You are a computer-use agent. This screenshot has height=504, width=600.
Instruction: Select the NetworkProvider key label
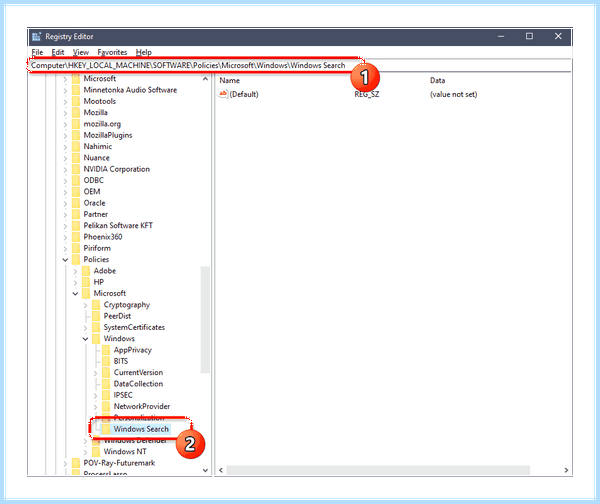pos(142,406)
